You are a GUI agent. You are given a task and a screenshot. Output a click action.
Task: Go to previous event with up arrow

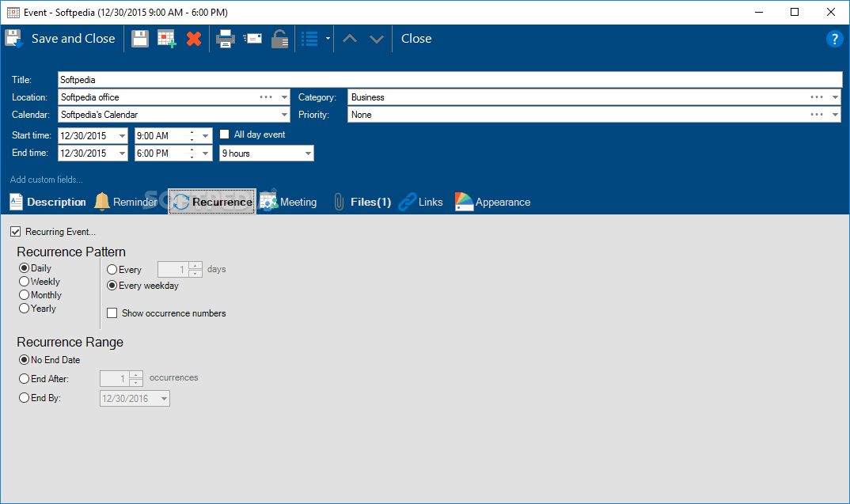pos(350,39)
